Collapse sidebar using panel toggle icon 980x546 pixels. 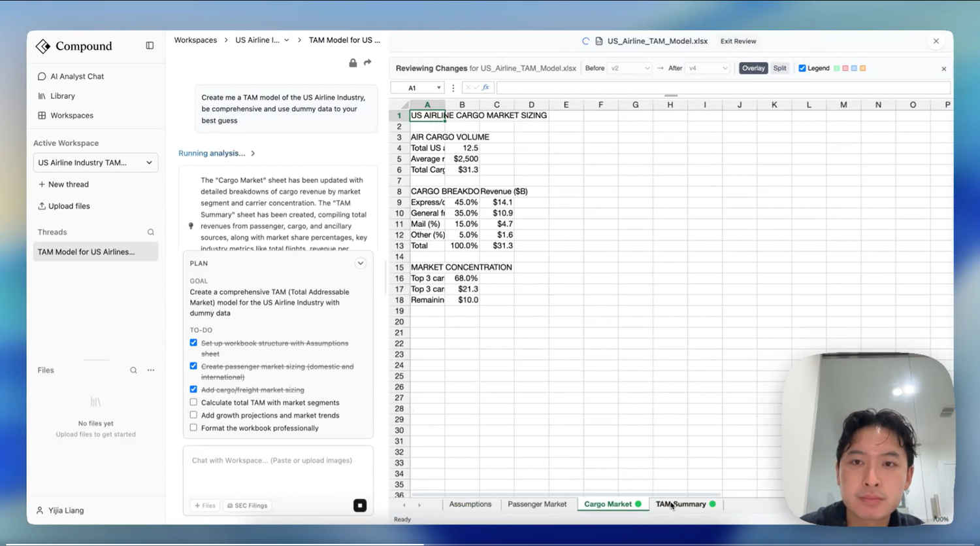tap(150, 46)
